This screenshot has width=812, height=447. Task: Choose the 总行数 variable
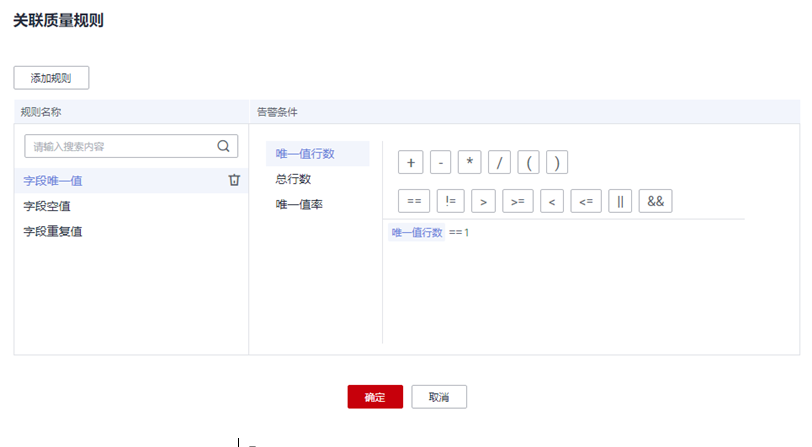click(x=317, y=179)
